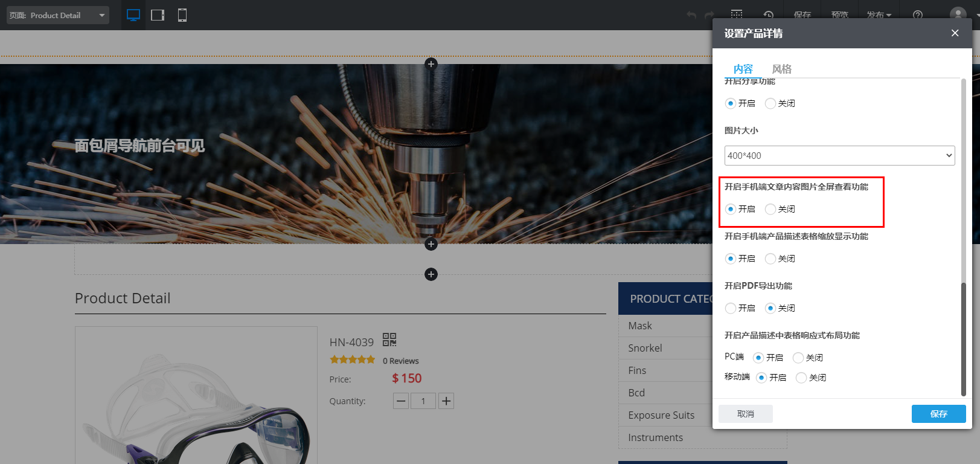Click the blue 保存 button in dialog
The image size is (980, 464).
click(x=938, y=414)
